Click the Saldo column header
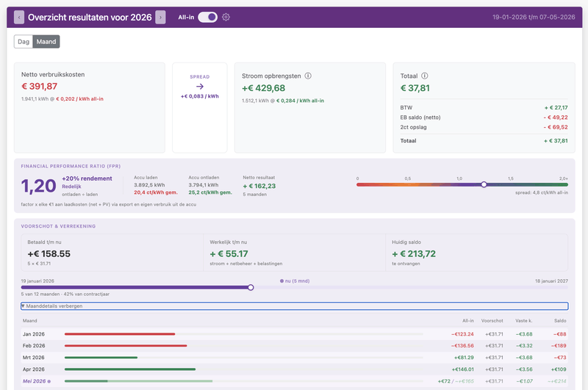The width and height of the screenshot is (588, 390). [560, 321]
